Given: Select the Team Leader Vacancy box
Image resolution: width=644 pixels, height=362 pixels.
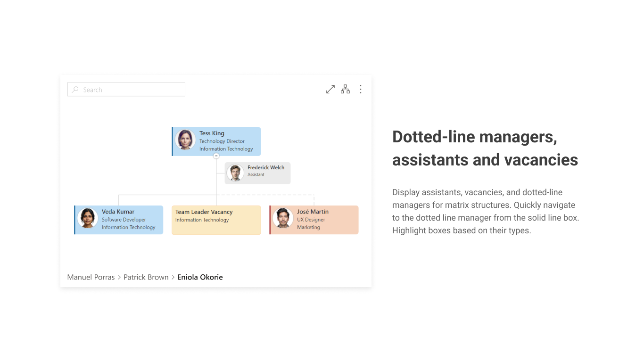Looking at the screenshot, I should coord(216,220).
